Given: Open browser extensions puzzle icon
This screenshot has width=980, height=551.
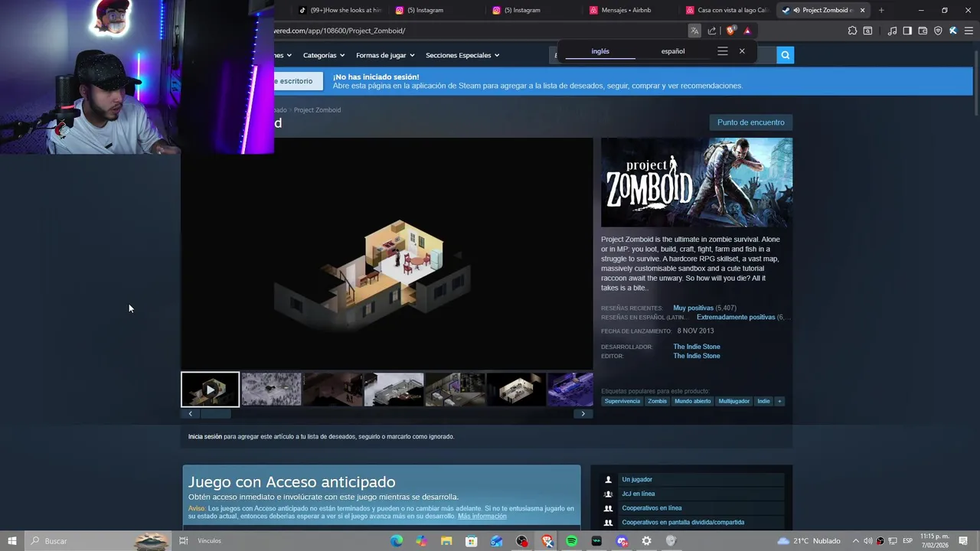Looking at the screenshot, I should [x=852, y=31].
